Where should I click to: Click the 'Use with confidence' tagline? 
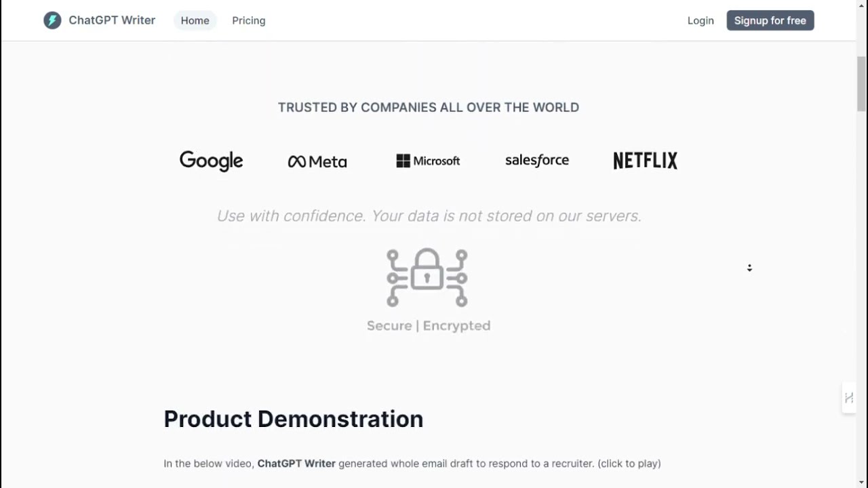coord(429,216)
